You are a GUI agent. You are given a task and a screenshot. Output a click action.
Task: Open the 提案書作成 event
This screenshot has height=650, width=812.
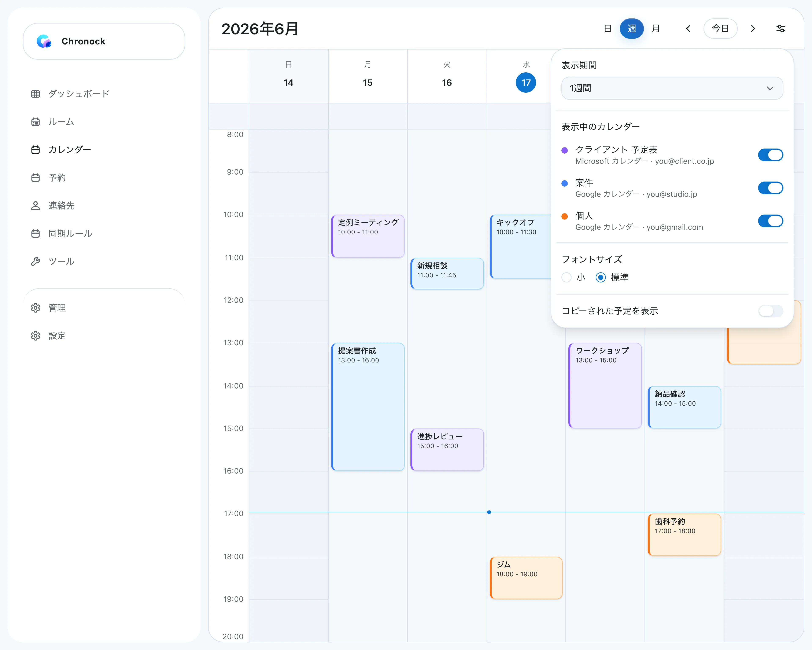coord(368,407)
